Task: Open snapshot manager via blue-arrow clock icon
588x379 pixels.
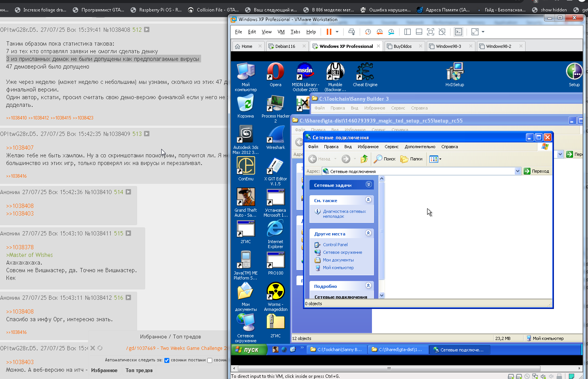Action: click(x=391, y=32)
